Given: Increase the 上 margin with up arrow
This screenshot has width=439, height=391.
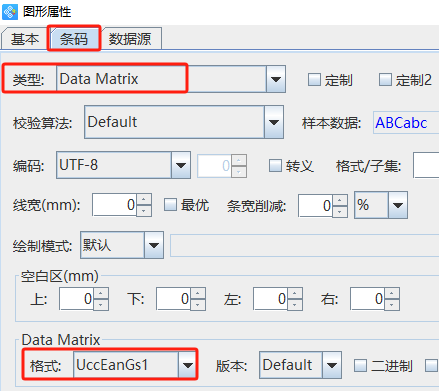Looking at the screenshot, I should [x=101, y=293].
